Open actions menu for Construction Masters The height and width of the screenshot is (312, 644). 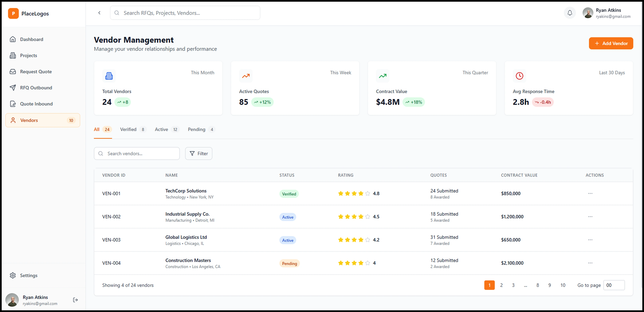coord(590,263)
